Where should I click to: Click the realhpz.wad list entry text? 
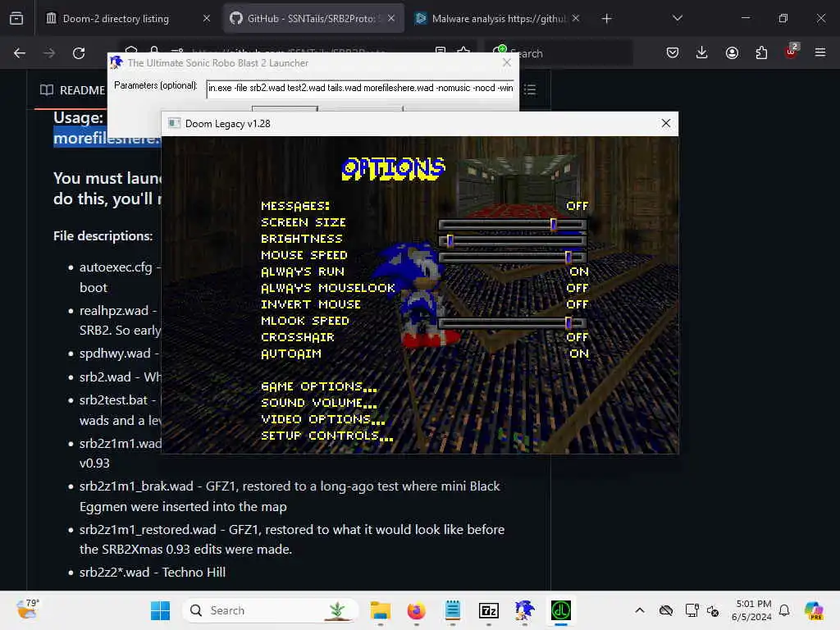coord(120,321)
